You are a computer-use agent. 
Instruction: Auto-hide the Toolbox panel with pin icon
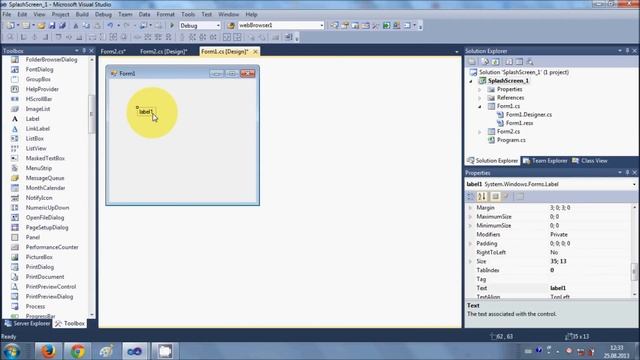pos(84,51)
